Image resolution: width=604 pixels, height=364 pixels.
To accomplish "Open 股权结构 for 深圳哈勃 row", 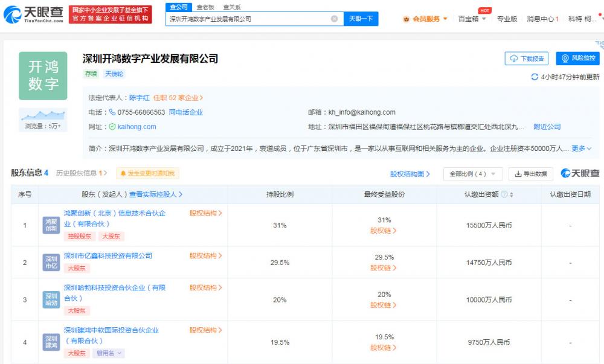I will pyautogui.click(x=205, y=288).
